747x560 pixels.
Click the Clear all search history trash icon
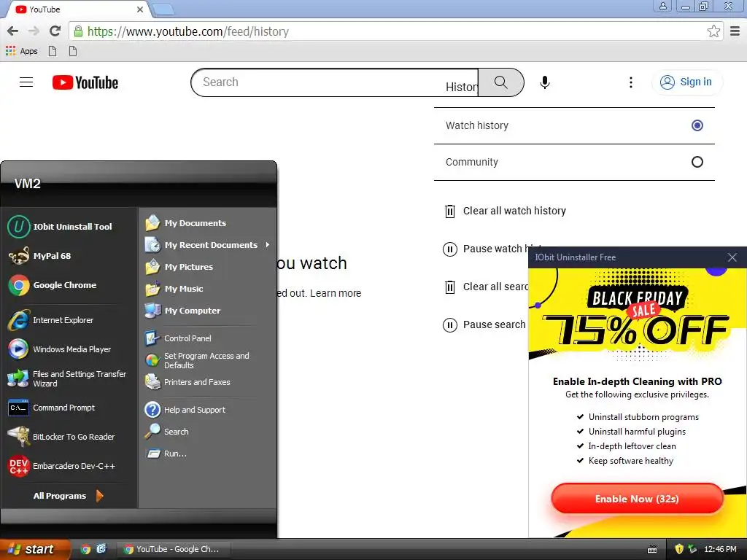click(x=449, y=287)
